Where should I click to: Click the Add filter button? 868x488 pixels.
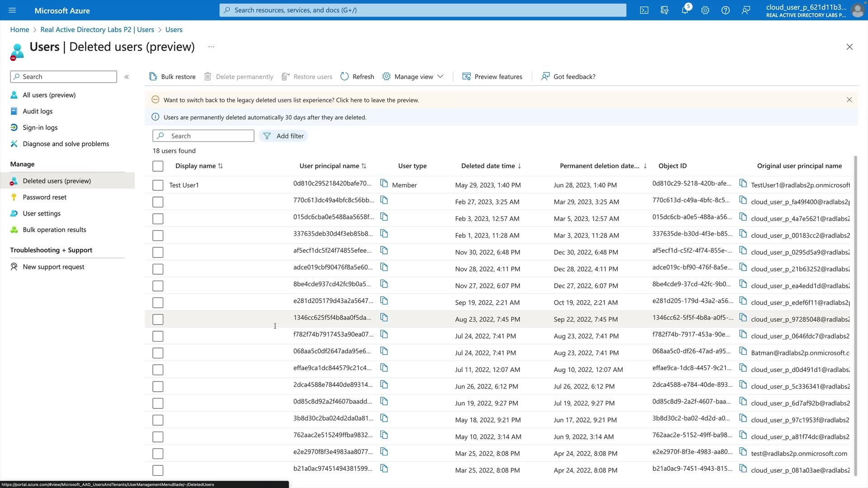283,136
